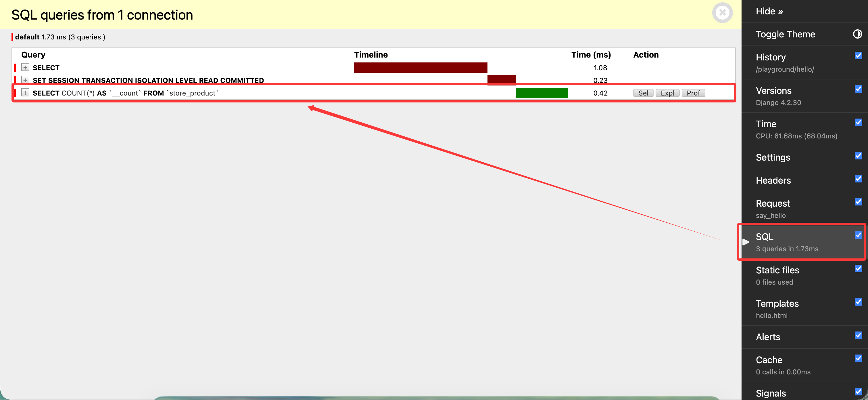Screen dimensions: 868x400
Task: Click the small dark red 0.23 ms timeline bar
Action: coord(501,80)
